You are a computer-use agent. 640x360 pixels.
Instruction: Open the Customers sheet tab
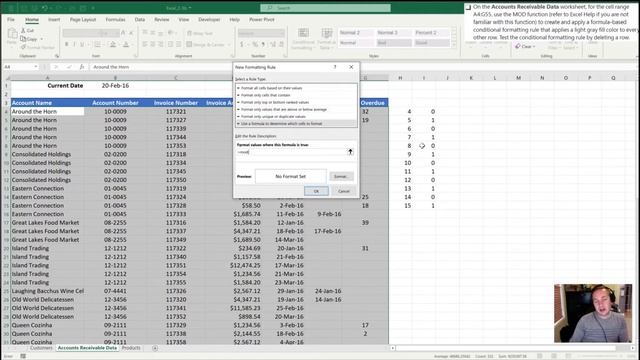point(41,348)
